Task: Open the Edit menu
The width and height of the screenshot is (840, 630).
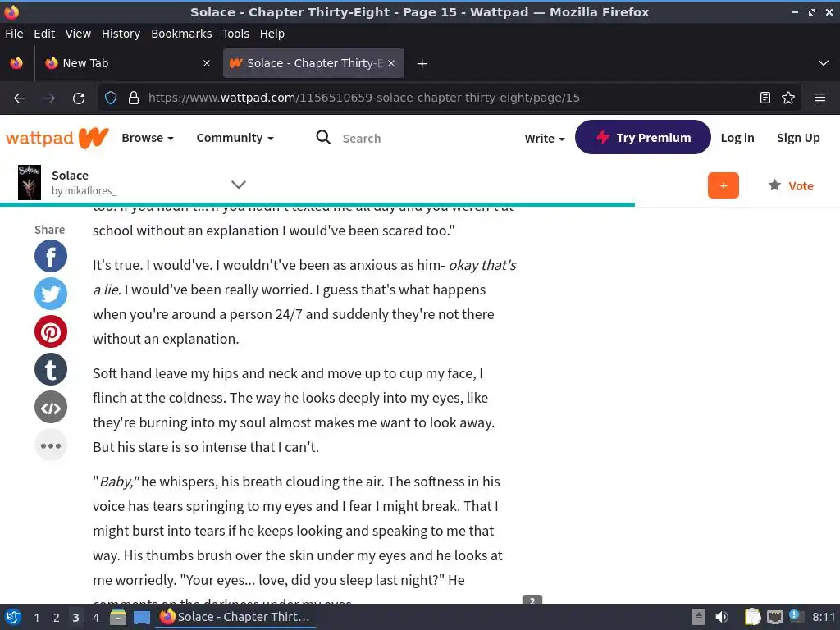Action: coord(44,34)
